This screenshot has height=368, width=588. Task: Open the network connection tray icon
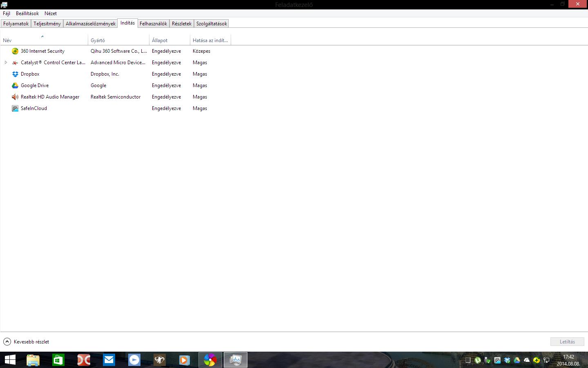[x=546, y=360]
